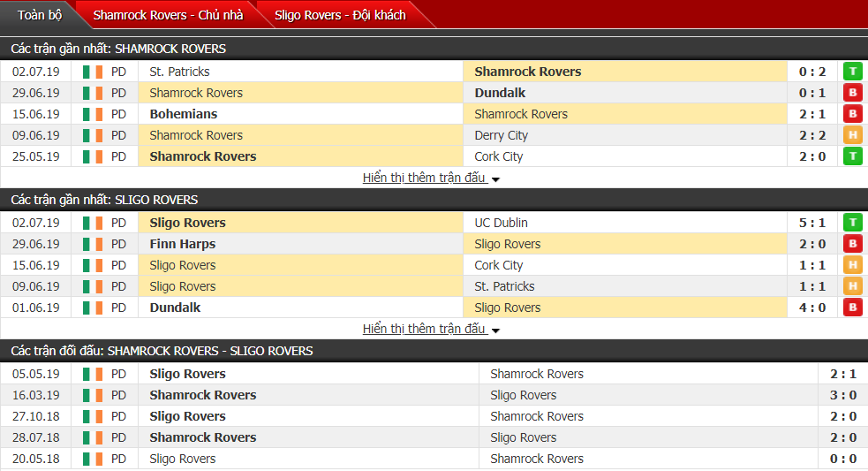Open Bohemians team link

[184, 114]
